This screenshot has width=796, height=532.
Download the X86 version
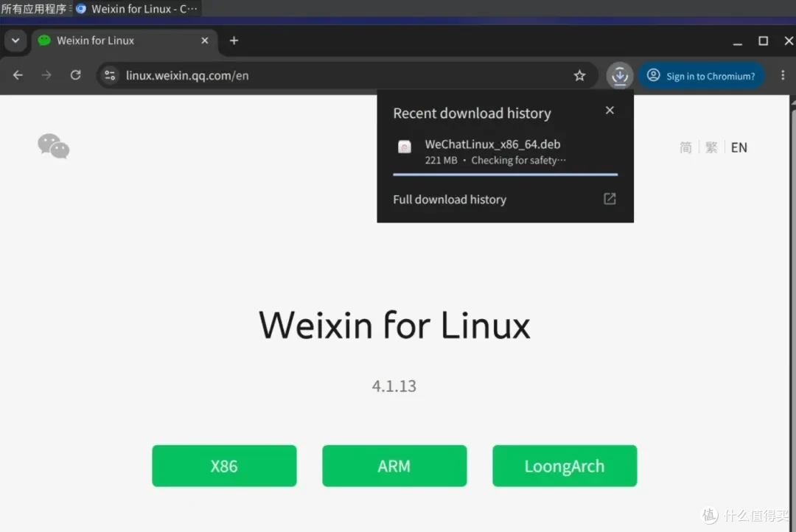click(x=224, y=466)
